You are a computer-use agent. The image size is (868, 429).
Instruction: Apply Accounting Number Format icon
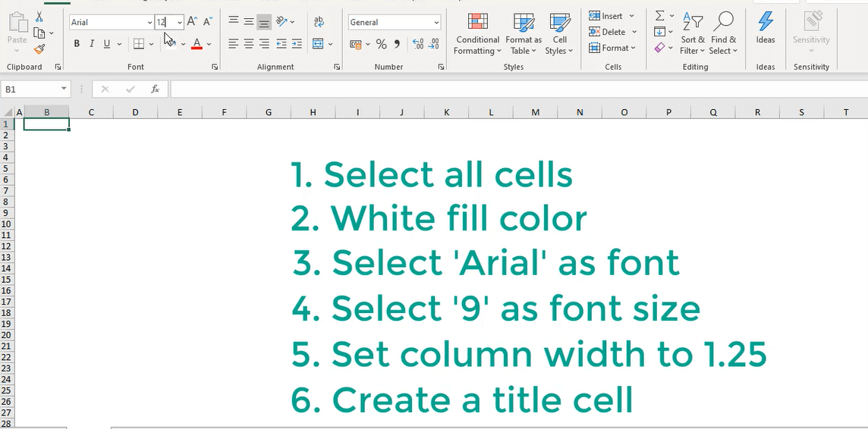tap(355, 44)
